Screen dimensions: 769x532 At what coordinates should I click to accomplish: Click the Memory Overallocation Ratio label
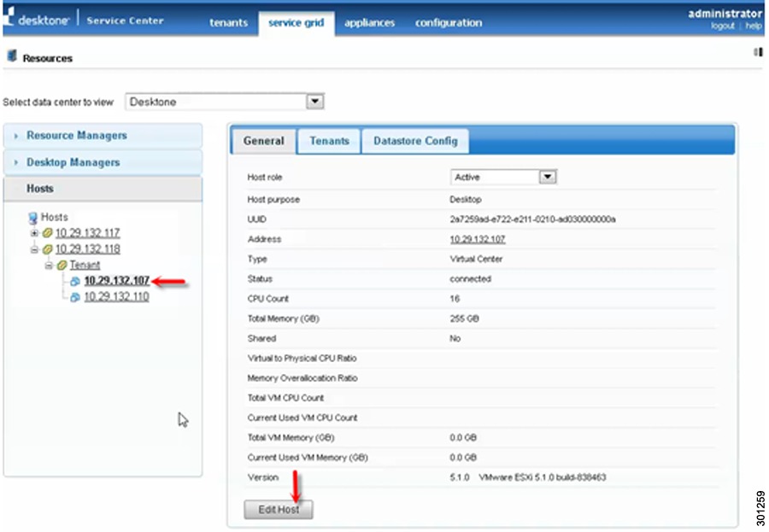(302, 378)
